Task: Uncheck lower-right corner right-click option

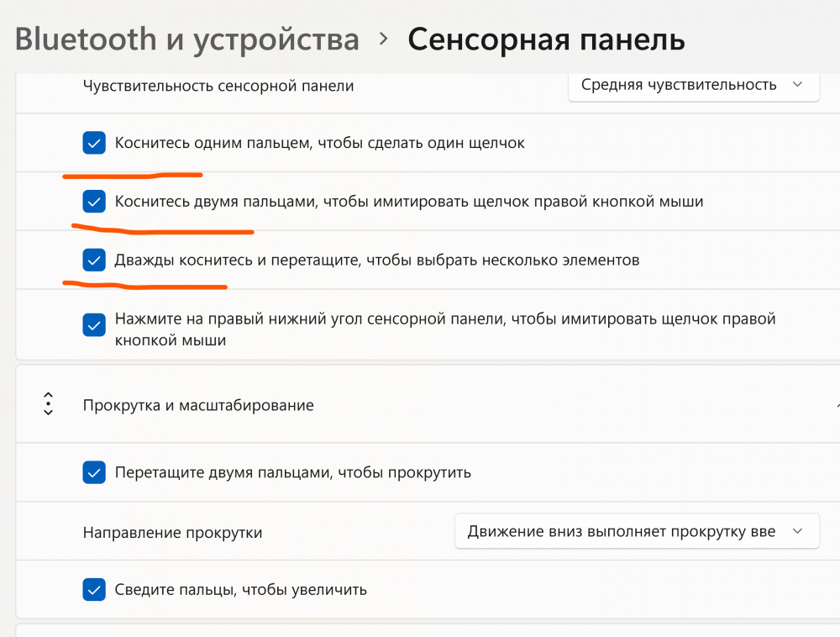Action: click(x=94, y=325)
